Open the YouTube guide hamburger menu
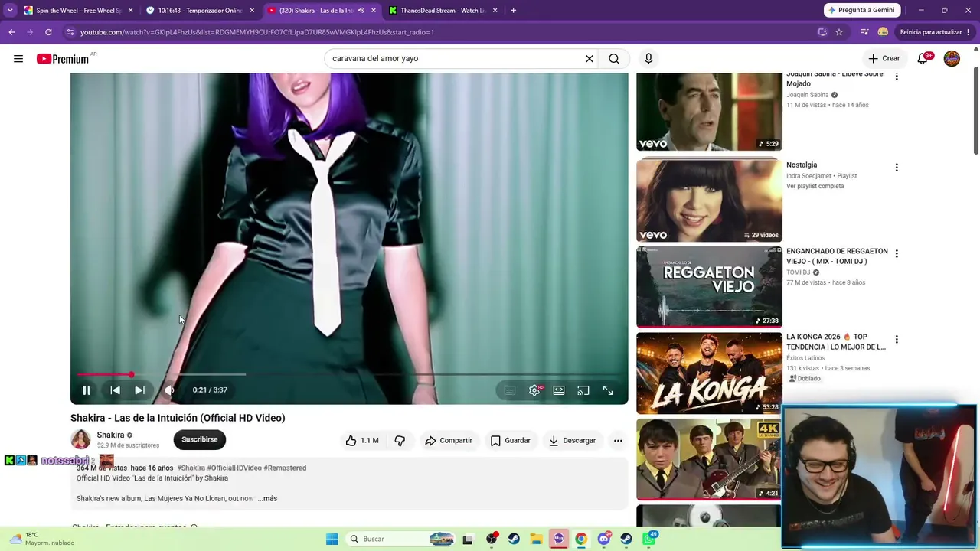The width and height of the screenshot is (980, 551). pyautogui.click(x=18, y=59)
